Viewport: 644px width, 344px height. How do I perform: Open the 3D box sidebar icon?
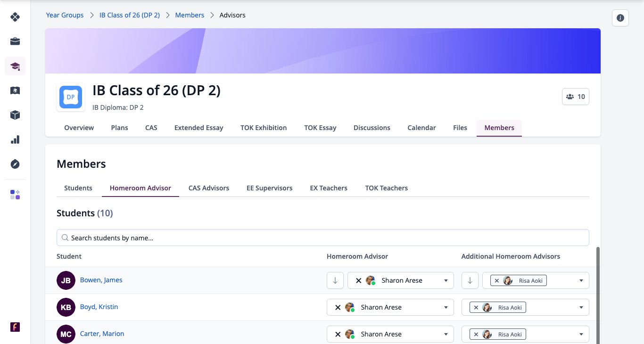[x=15, y=115]
